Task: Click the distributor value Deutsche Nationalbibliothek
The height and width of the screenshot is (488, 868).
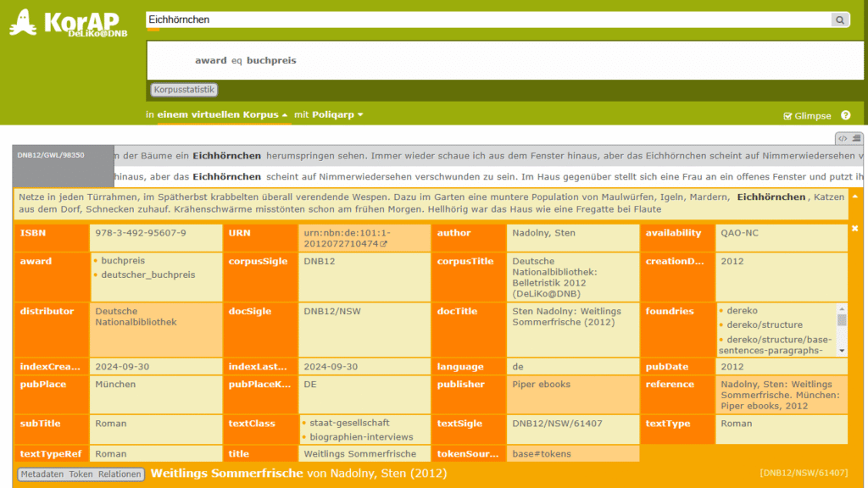Action: pos(136,317)
